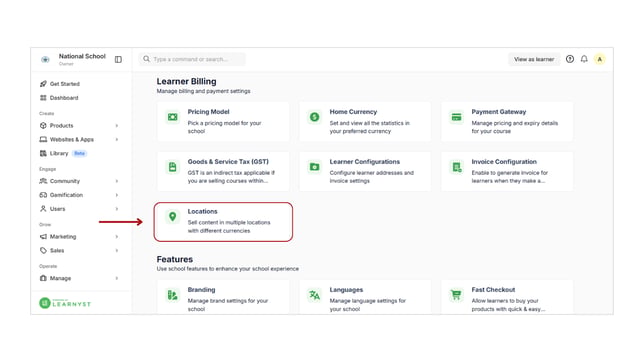
Task: Expand the Sales chevron
Action: pyautogui.click(x=117, y=250)
